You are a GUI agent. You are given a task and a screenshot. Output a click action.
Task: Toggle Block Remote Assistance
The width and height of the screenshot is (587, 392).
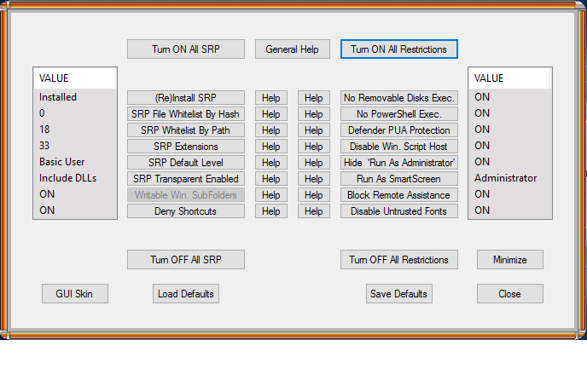[x=399, y=195]
